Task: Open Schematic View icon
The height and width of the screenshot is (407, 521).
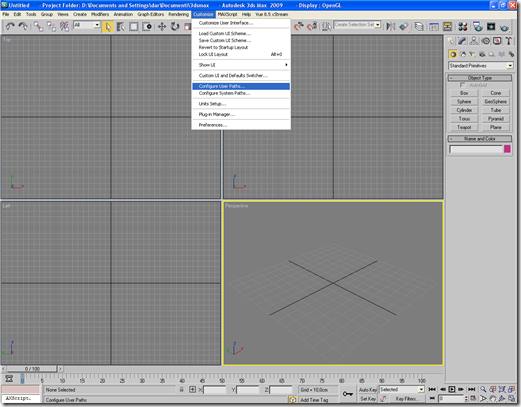Action: tap(447, 26)
